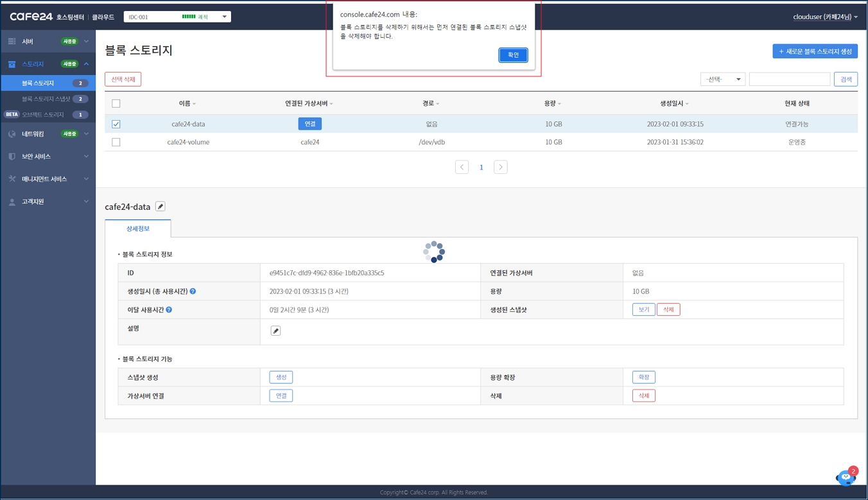Click the help icon beside 생성일시 (총 사용시간)
Screen dimensions: 868x500
pyautogui.click(x=193, y=291)
